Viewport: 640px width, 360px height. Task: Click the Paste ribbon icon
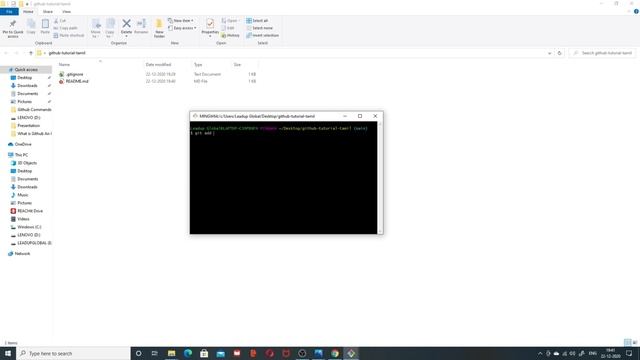click(45, 27)
